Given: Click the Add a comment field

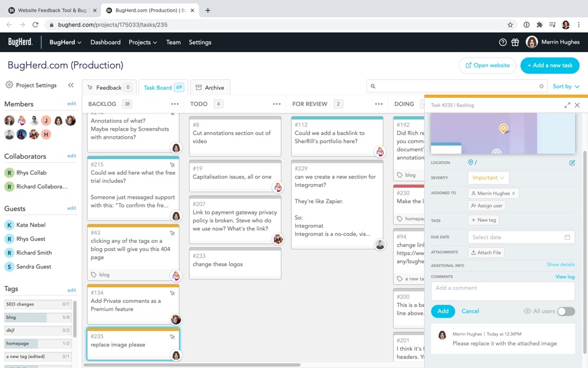Looking at the screenshot, I should tap(503, 291).
